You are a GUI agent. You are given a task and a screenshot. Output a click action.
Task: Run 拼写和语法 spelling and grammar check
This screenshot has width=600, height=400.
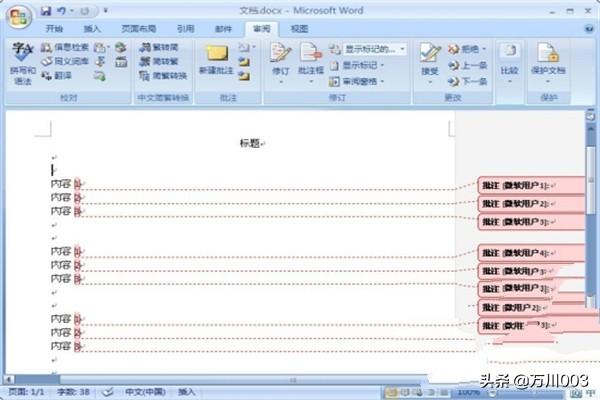click(23, 63)
